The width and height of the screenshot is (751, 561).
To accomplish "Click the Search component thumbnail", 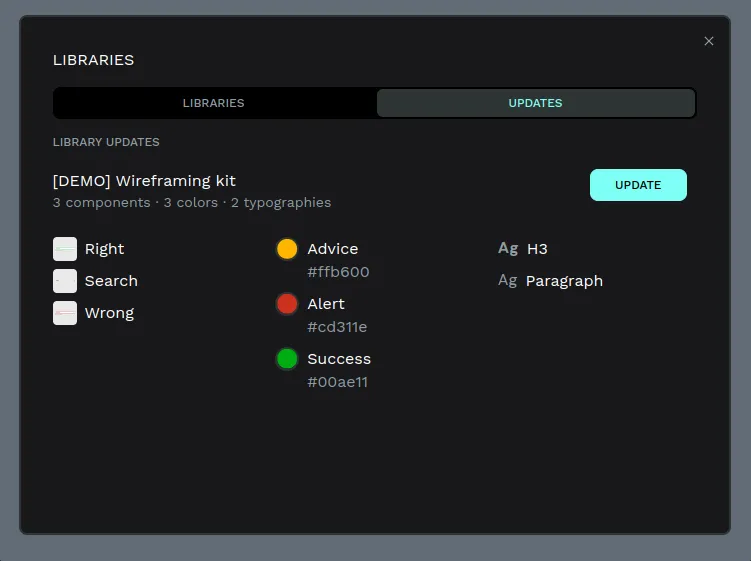I will click(65, 281).
